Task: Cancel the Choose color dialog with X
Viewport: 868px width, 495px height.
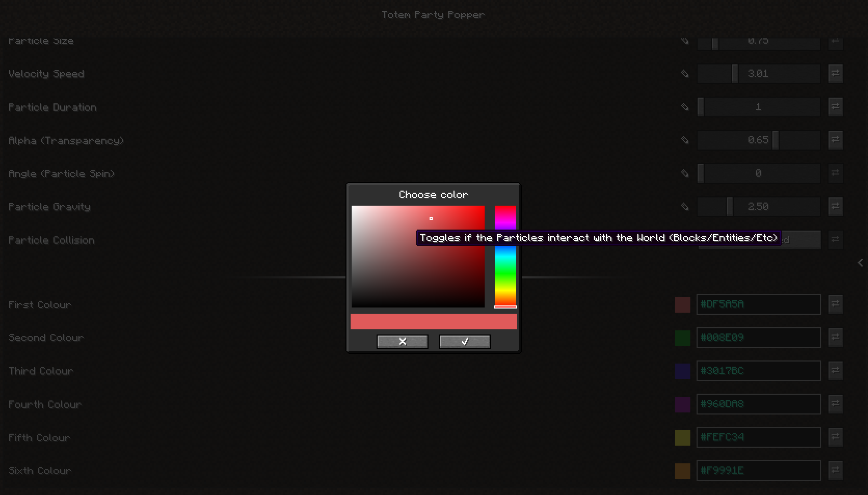Action: [403, 341]
